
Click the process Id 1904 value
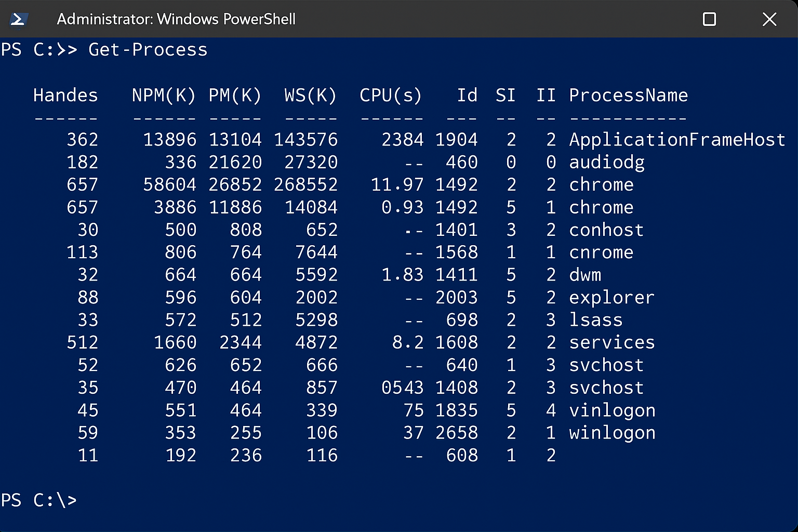457,139
